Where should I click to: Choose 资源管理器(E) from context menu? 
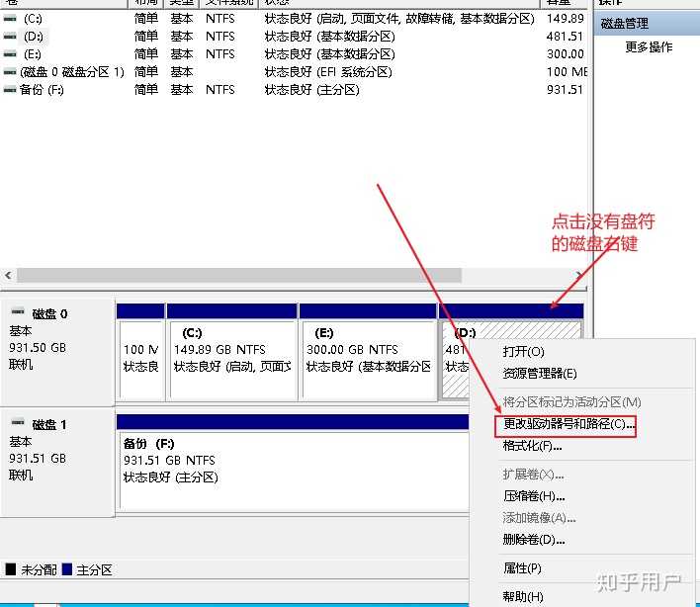click(x=540, y=373)
